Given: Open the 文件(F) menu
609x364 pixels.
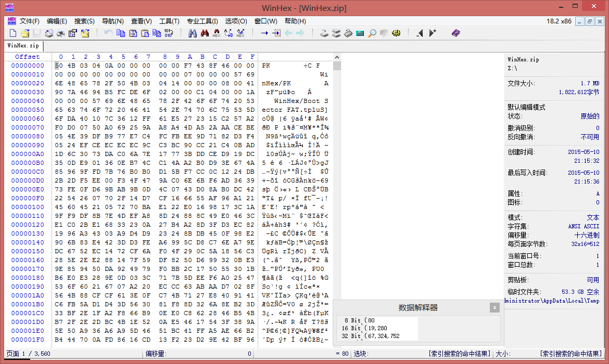Looking at the screenshot, I should click(x=30, y=21).
